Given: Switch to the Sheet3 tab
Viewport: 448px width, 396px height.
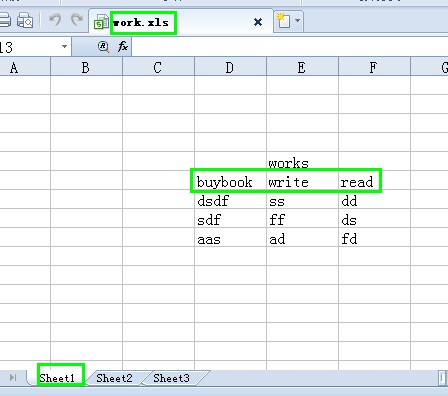Looking at the screenshot, I should (171, 378).
